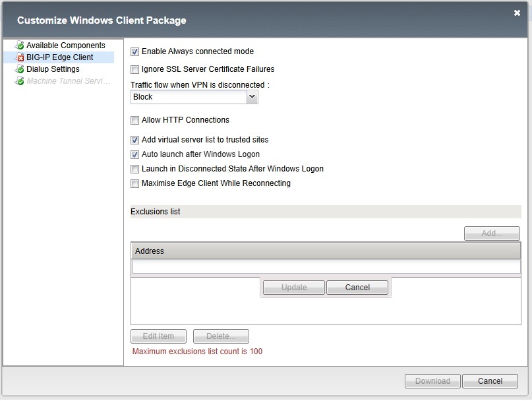Click the Address input field

[x=326, y=266]
